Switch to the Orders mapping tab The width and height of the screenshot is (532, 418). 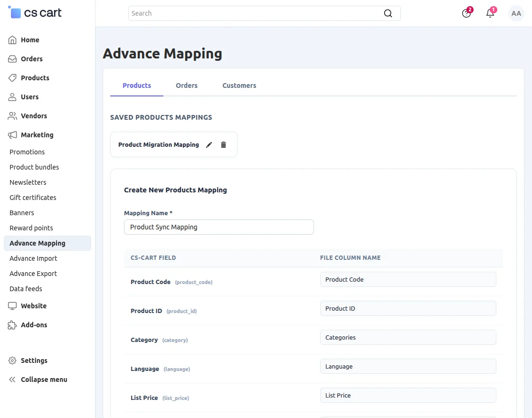[x=187, y=85]
